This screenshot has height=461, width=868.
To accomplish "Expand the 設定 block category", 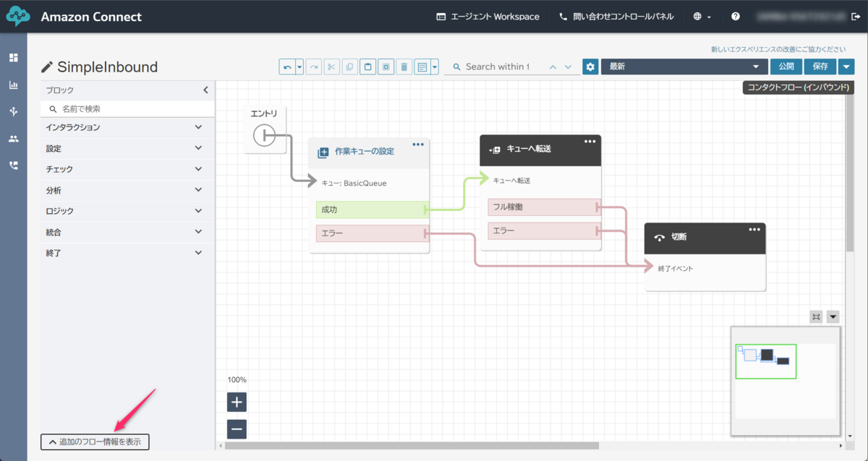I will [x=127, y=148].
